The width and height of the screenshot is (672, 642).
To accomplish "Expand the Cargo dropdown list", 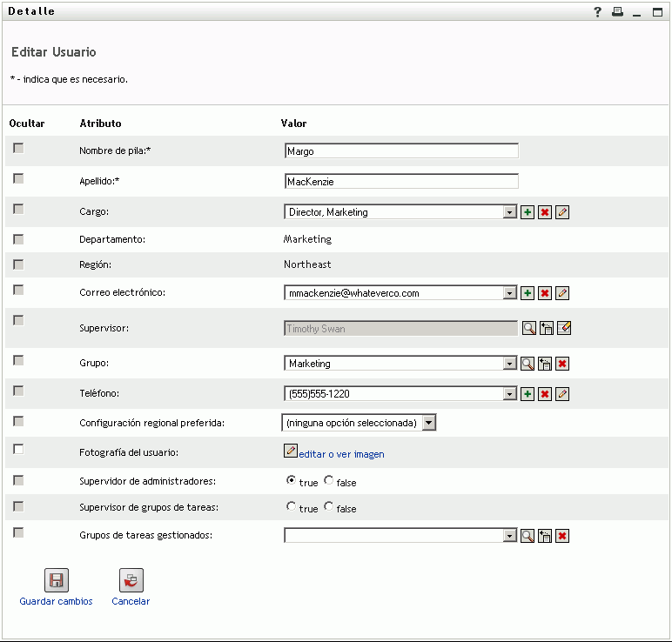I will tap(510, 212).
